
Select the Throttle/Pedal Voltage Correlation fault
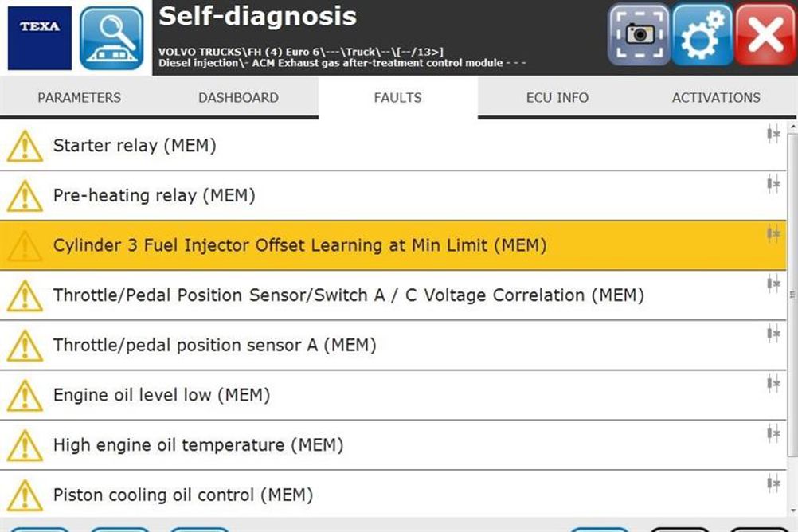393,295
